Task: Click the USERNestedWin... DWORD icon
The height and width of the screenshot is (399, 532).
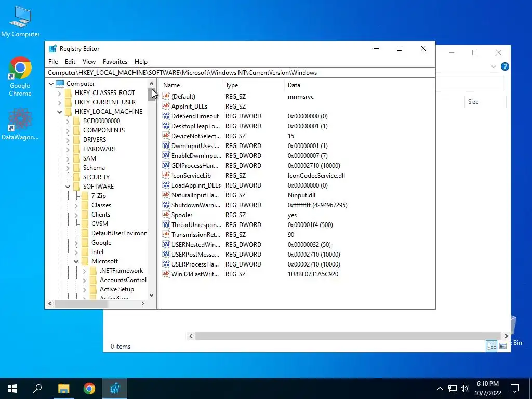Action: (166, 245)
